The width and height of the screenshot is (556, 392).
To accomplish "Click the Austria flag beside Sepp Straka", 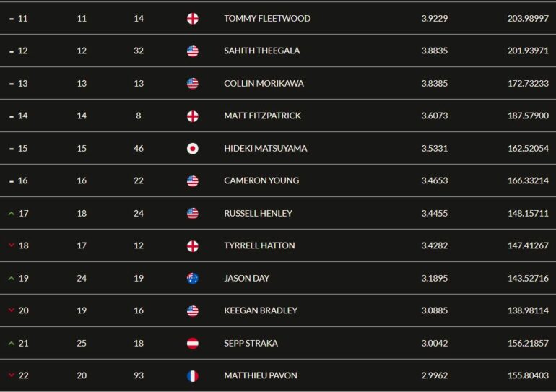I will pos(193,343).
